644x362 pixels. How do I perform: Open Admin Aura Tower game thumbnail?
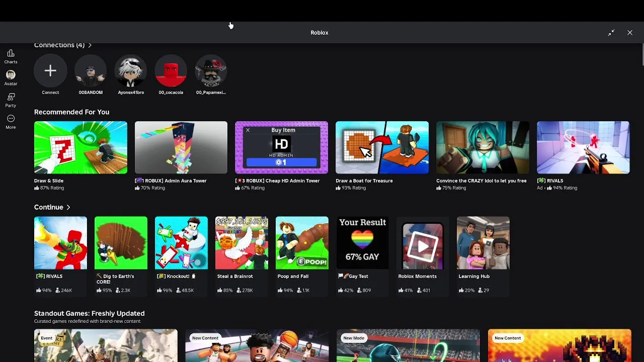(x=181, y=147)
